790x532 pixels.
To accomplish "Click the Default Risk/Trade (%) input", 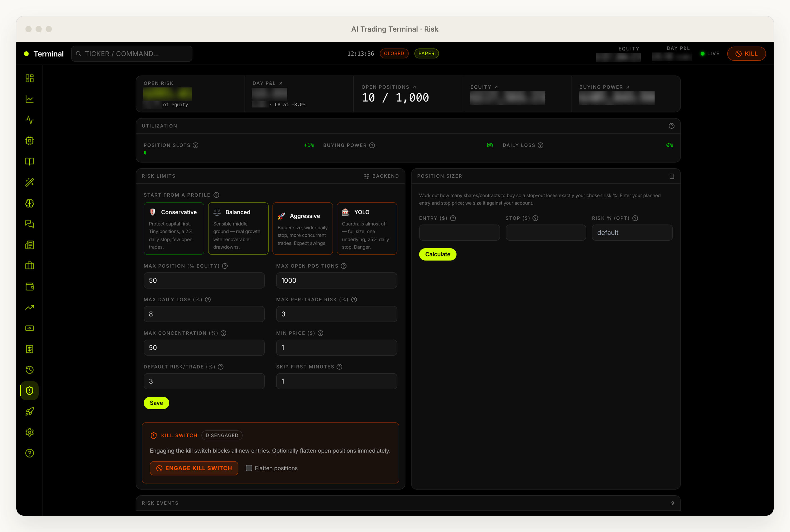I will [204, 381].
